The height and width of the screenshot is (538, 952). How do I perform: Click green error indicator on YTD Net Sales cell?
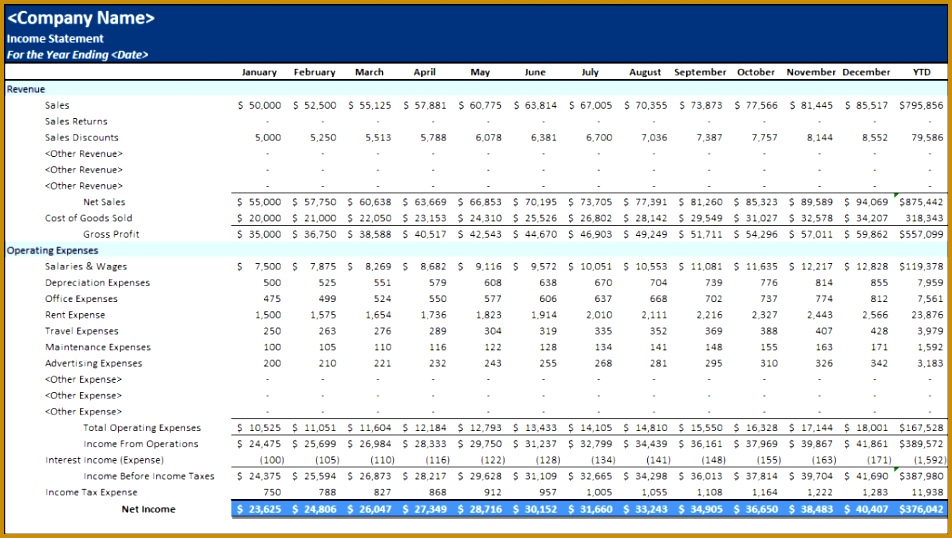(897, 196)
